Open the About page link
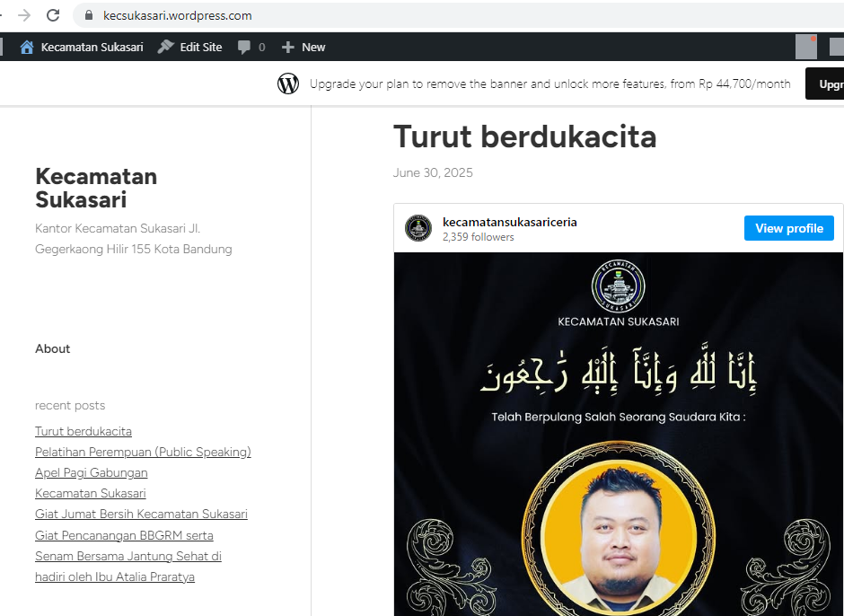Viewport: 844px width, 616px height. pyautogui.click(x=52, y=348)
